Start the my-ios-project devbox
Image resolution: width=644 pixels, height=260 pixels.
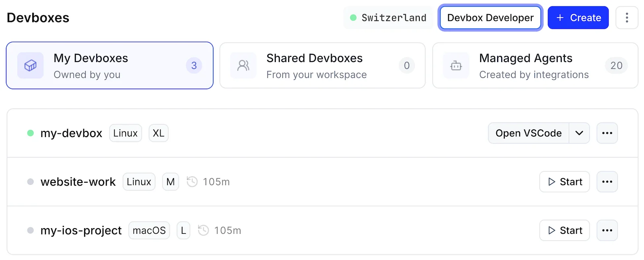[564, 231]
